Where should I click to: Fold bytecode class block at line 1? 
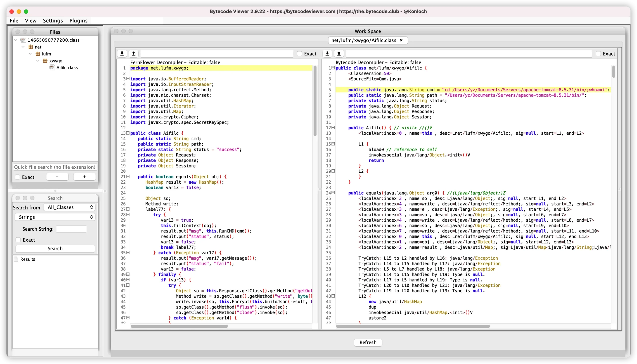[333, 68]
